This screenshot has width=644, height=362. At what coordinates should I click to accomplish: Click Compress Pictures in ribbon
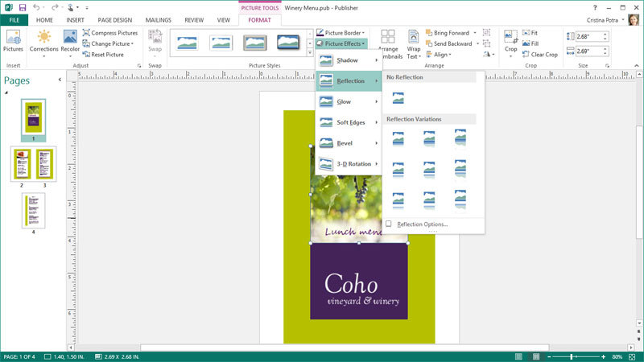pyautogui.click(x=109, y=32)
